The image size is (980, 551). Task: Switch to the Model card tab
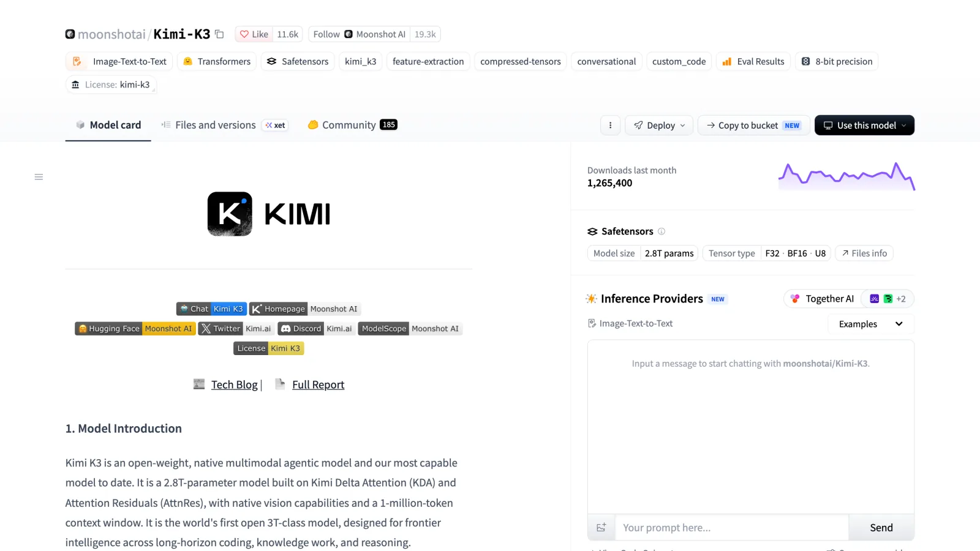coord(108,125)
